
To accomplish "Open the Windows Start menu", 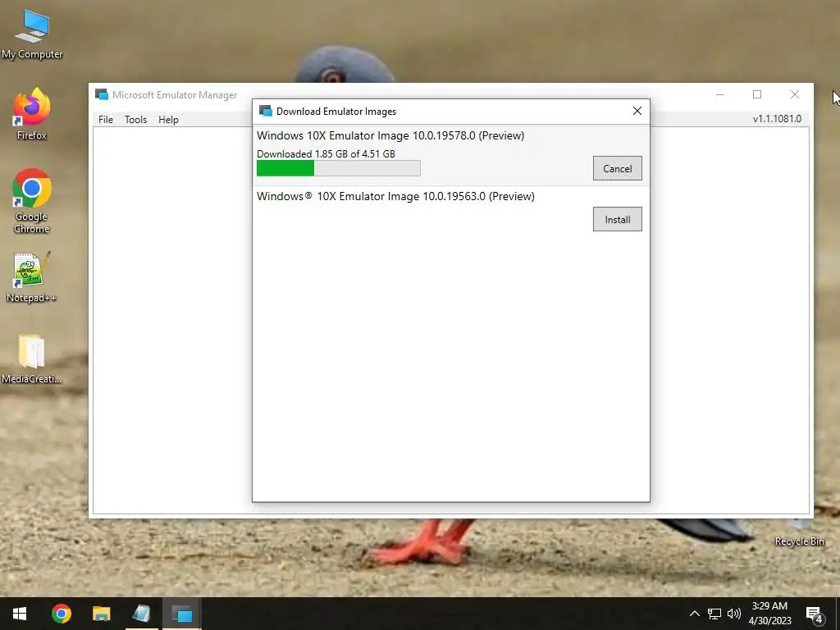I will 20,614.
